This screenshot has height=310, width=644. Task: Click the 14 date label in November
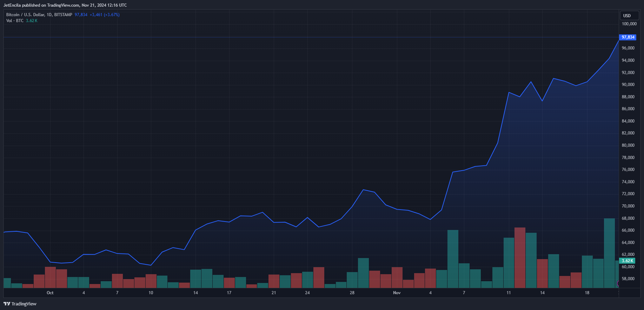[x=542, y=293]
